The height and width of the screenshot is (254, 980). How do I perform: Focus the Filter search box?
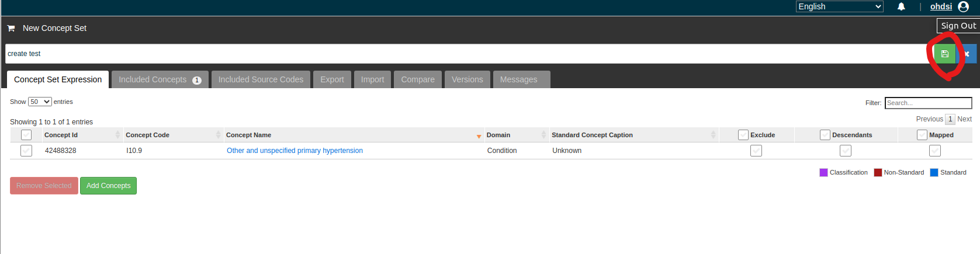[x=928, y=103]
